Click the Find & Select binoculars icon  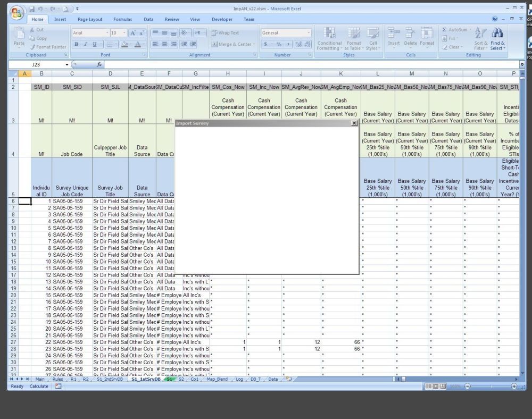pos(498,33)
